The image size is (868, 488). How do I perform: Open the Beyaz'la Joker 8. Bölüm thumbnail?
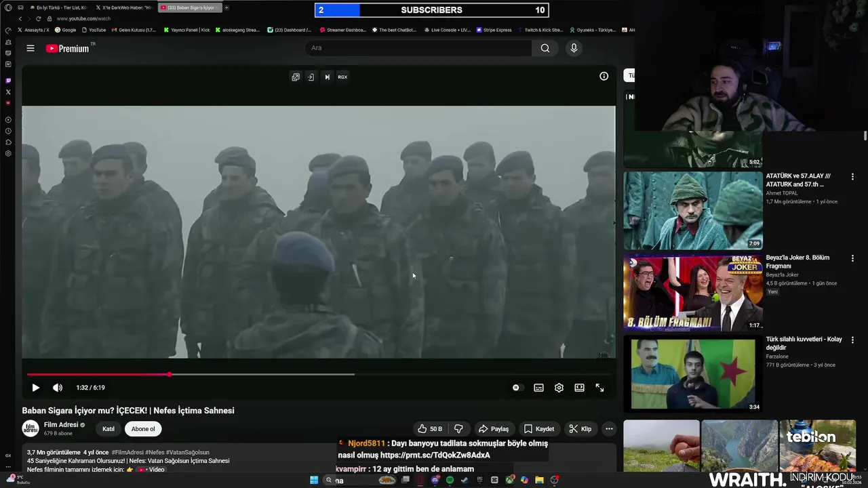[693, 292]
